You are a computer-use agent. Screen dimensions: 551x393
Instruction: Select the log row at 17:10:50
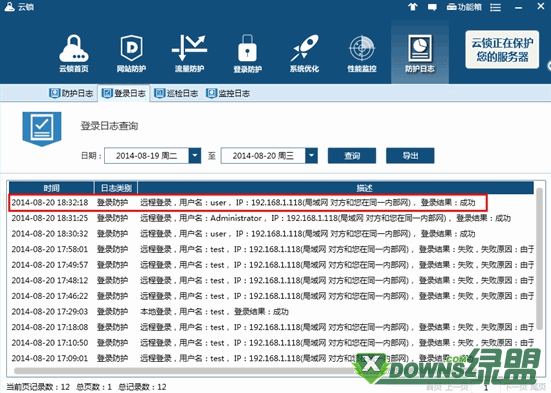[271, 342]
